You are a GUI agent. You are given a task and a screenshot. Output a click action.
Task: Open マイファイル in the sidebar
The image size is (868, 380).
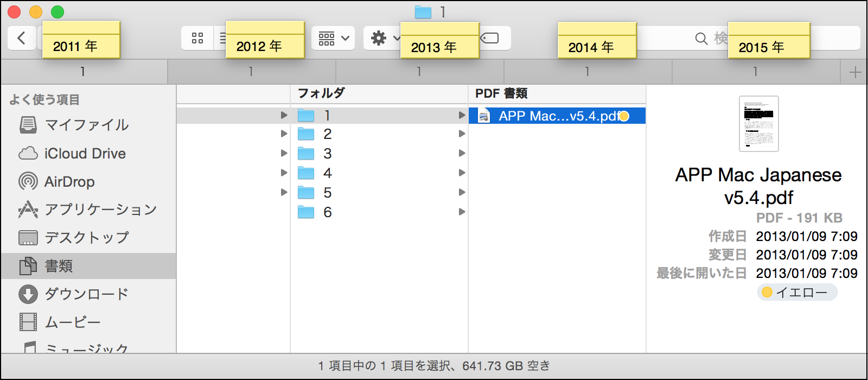pos(88,125)
